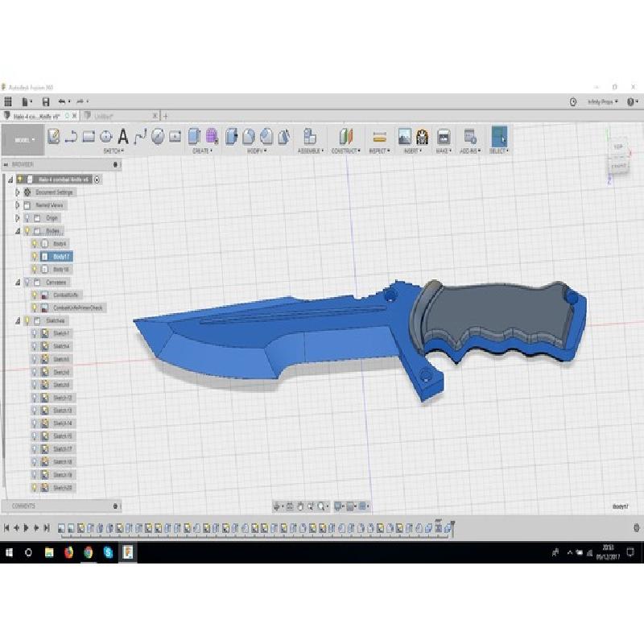This screenshot has width=644, height=644.
Task: Open the MODEL workspace dropdown
Action: tap(23, 139)
